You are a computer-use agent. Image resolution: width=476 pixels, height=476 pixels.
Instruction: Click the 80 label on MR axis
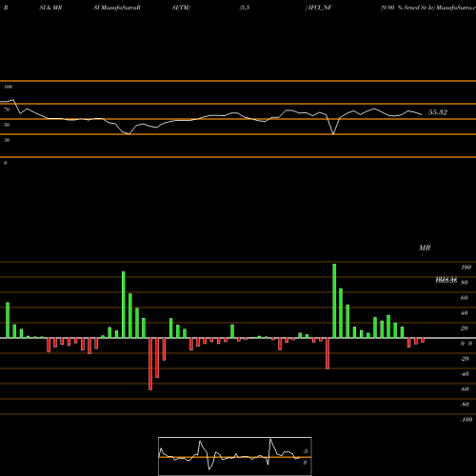point(465,283)
